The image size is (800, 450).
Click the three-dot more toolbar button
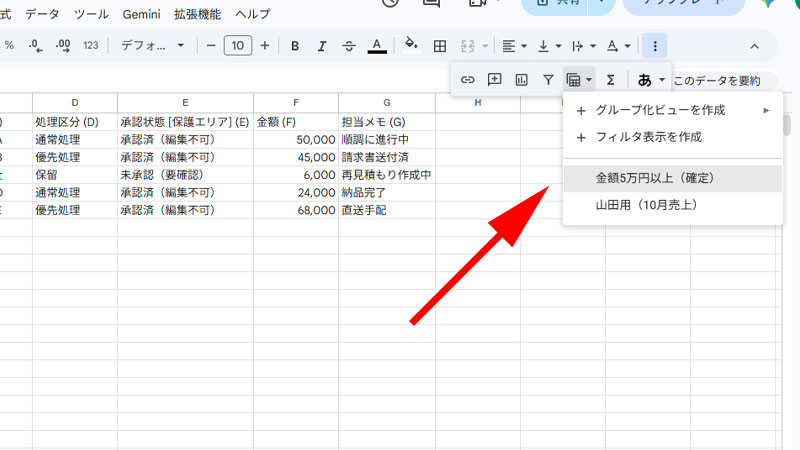tap(655, 46)
